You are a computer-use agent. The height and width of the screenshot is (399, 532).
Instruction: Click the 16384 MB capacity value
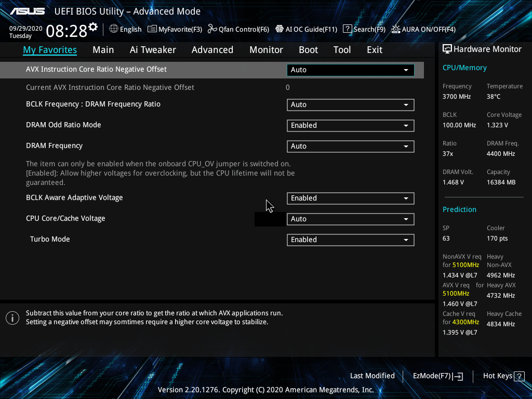[501, 182]
